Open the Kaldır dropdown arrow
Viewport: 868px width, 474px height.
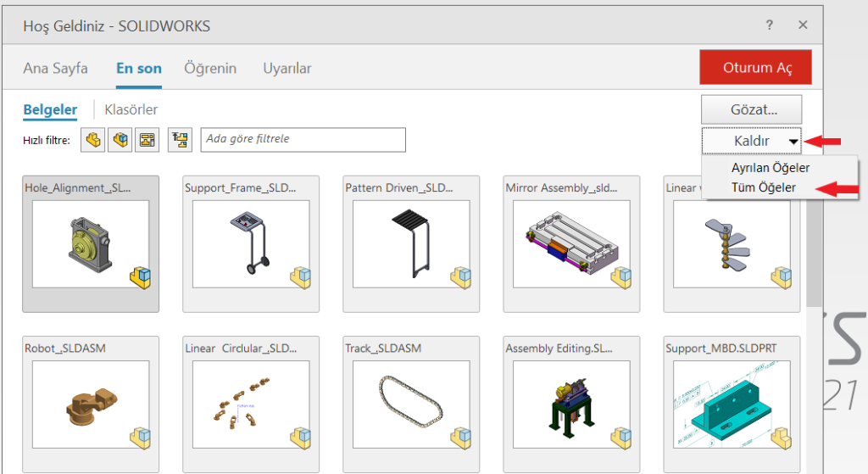click(793, 142)
